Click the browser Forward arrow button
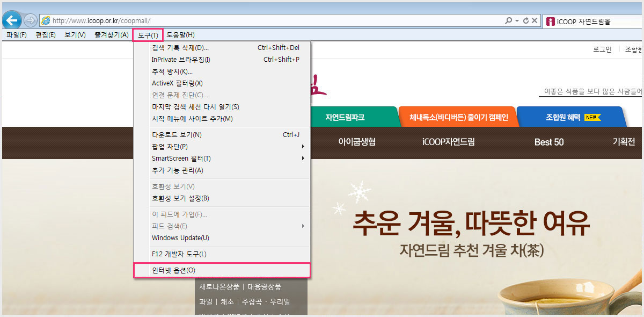Image resolution: width=644 pixels, height=317 pixels. (x=31, y=21)
